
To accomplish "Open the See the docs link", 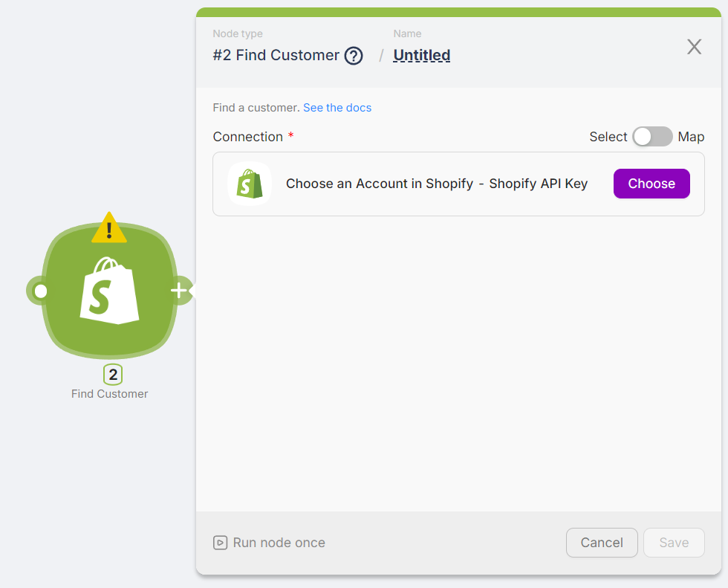I will 337,108.
